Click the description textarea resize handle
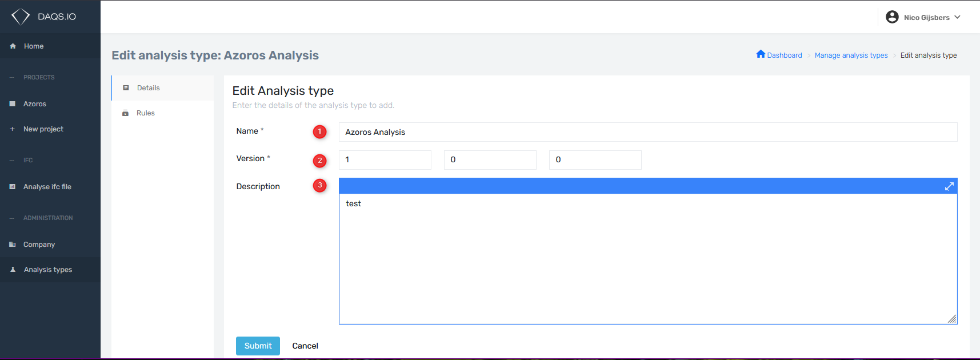This screenshot has width=980, height=360. (x=952, y=319)
